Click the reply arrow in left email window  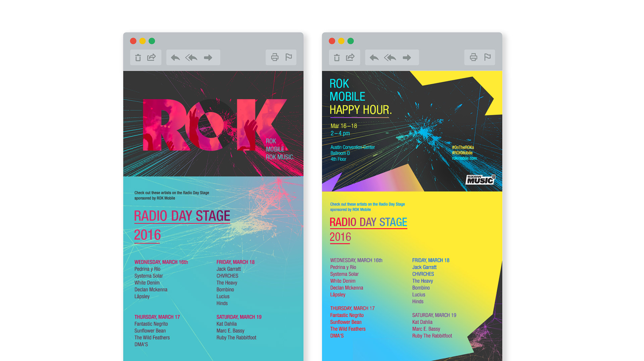[175, 57]
